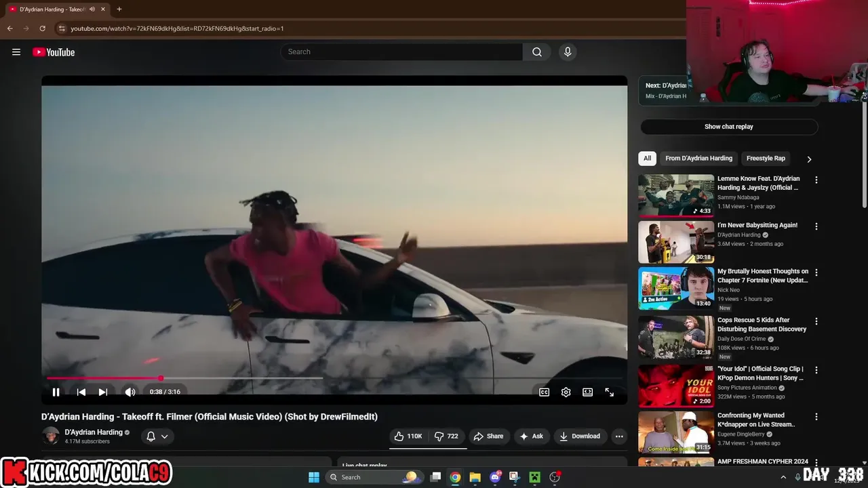Open the YouTube hamburger guide menu
This screenshot has width=868, height=488.
pos(16,52)
